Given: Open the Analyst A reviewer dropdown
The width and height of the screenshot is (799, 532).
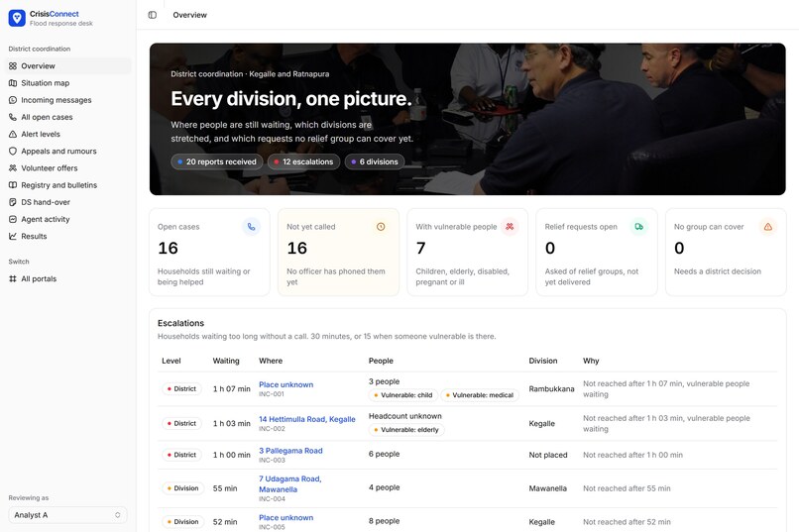Looking at the screenshot, I should click(67, 515).
